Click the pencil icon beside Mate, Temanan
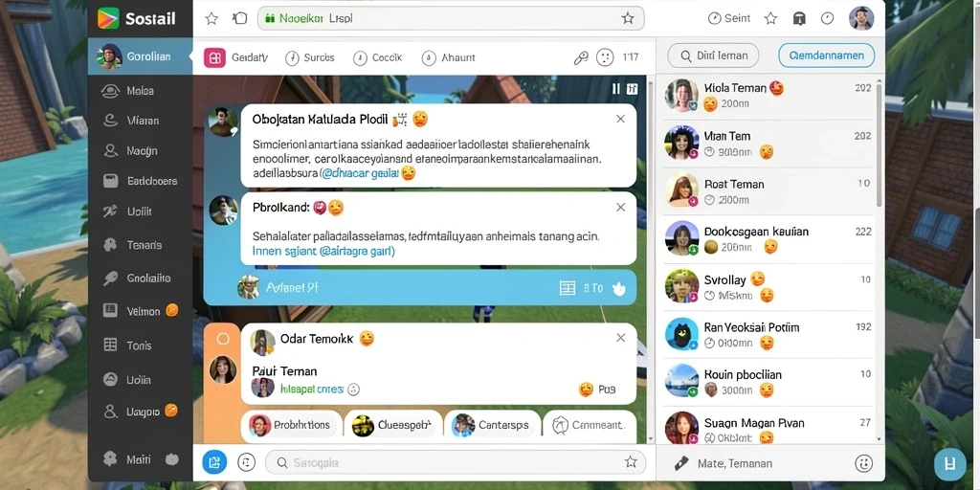Viewport: 980px width, 490px height. click(x=681, y=463)
